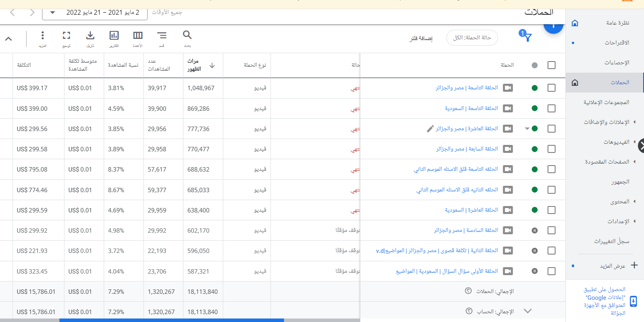Go to المجموعات الإعلانية in the sidebar
This screenshot has width=644, height=322.
point(606,102)
